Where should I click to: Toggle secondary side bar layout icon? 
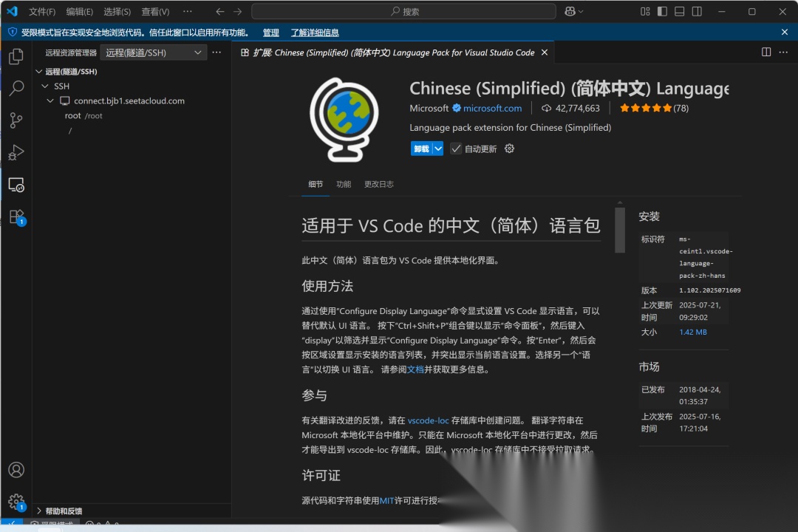[x=697, y=11]
